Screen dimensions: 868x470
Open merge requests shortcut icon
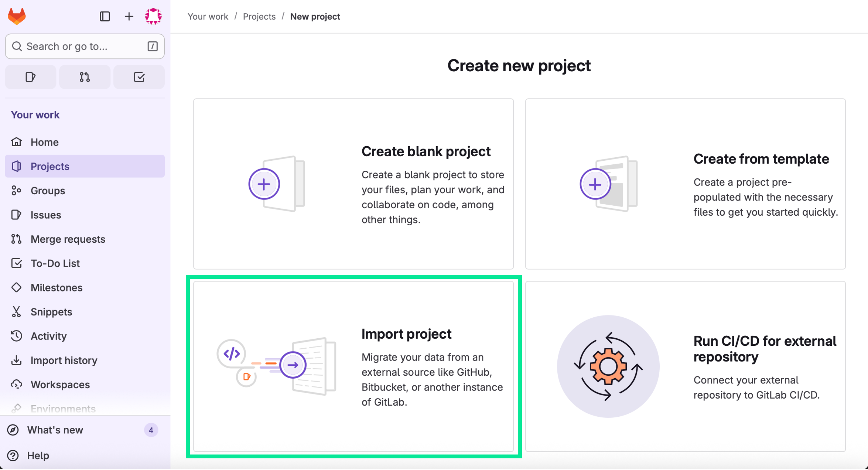point(85,77)
